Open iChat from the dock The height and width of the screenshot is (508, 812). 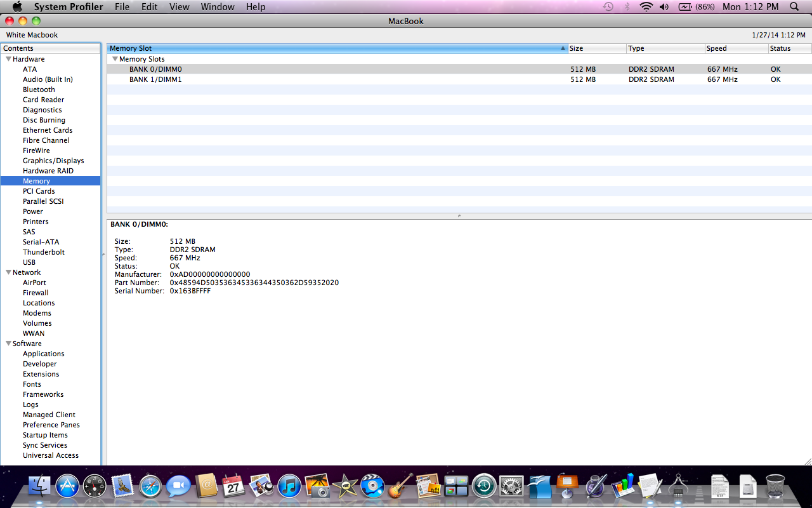coord(178,487)
